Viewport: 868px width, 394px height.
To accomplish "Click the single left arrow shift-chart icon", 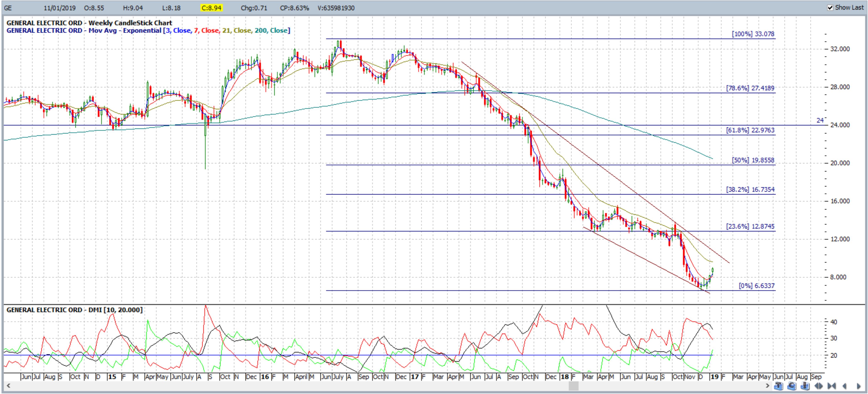I will tap(845, 386).
